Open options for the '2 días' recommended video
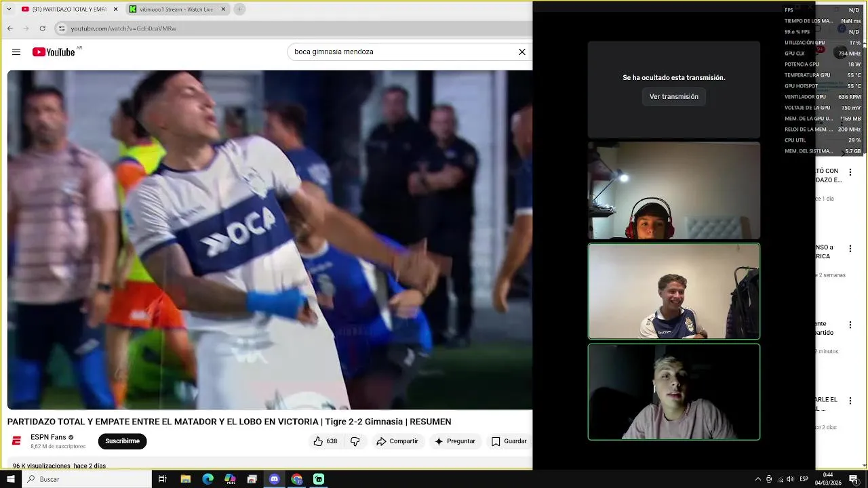 (850, 401)
